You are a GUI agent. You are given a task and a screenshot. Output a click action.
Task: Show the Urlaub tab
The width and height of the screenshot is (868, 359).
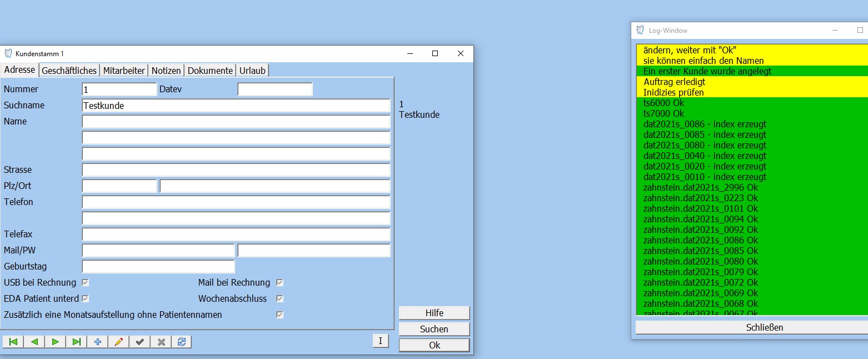point(252,71)
